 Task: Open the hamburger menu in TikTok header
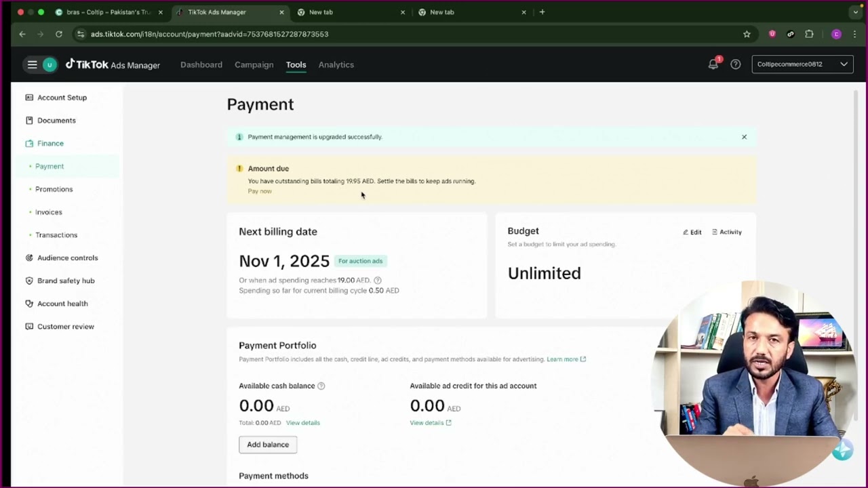pos(32,64)
